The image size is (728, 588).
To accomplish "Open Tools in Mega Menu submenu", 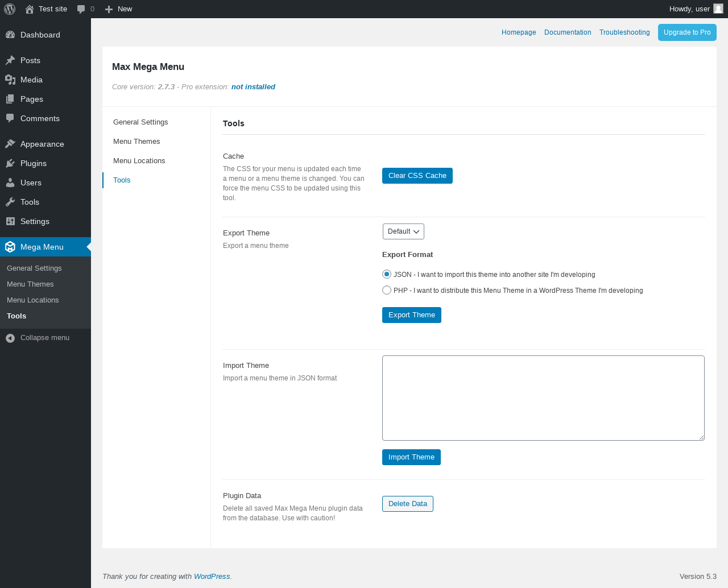I will (16, 316).
